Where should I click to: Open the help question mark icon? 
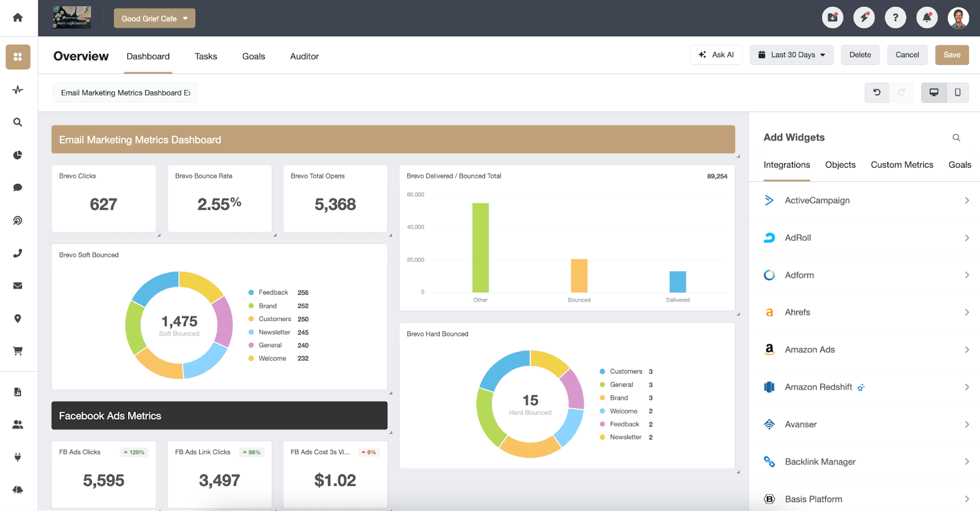tap(895, 18)
